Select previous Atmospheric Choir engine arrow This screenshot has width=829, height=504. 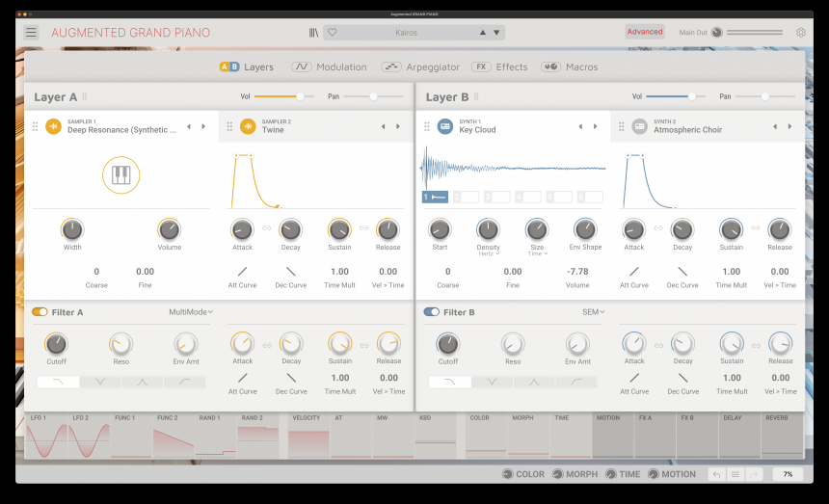pyautogui.click(x=775, y=126)
